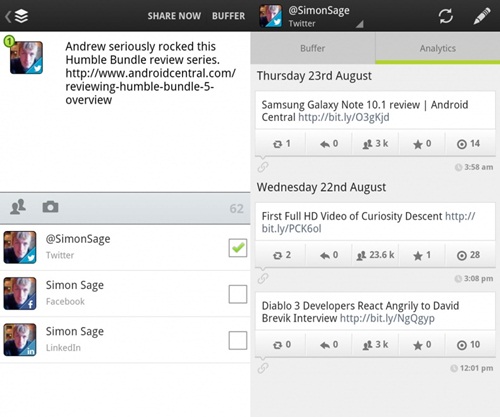Tap the add people icon
Viewport: 500px width, 417px height.
18,207
